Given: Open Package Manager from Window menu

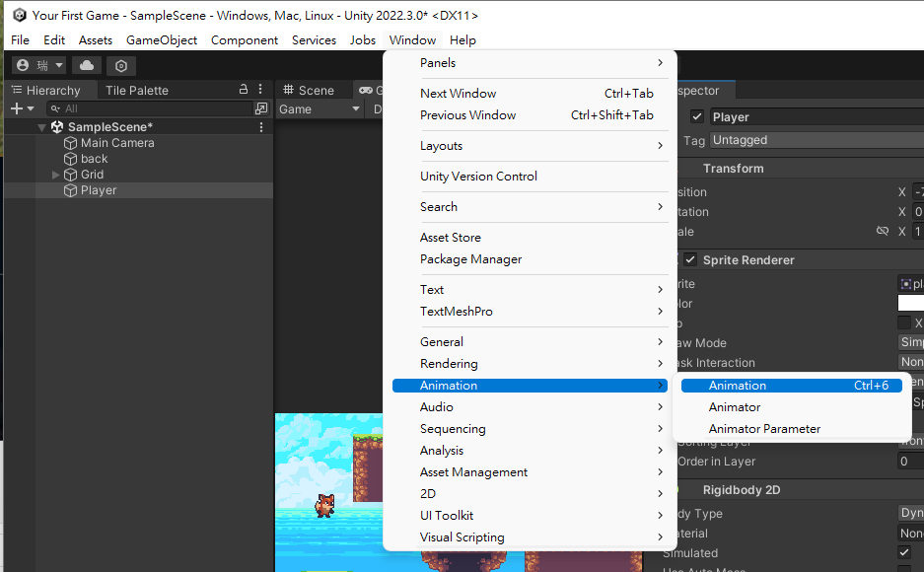Looking at the screenshot, I should point(530,259).
